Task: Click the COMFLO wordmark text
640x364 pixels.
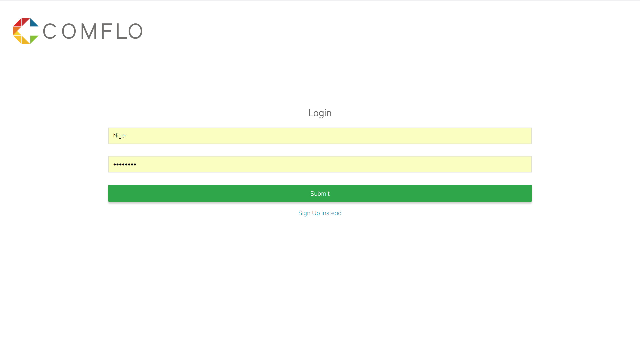Action: pos(93,31)
